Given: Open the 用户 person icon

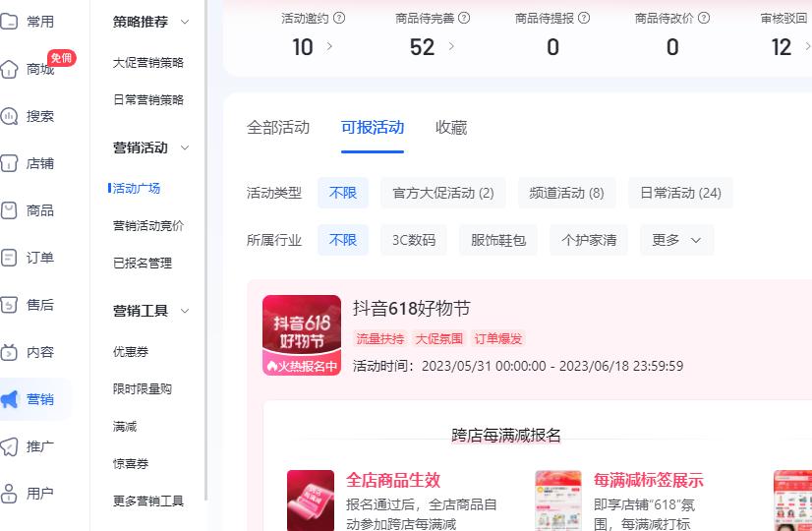Looking at the screenshot, I should (9, 494).
